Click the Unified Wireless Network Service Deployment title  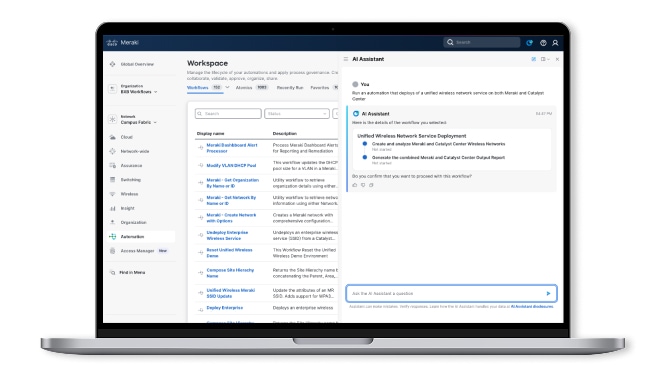coord(412,136)
